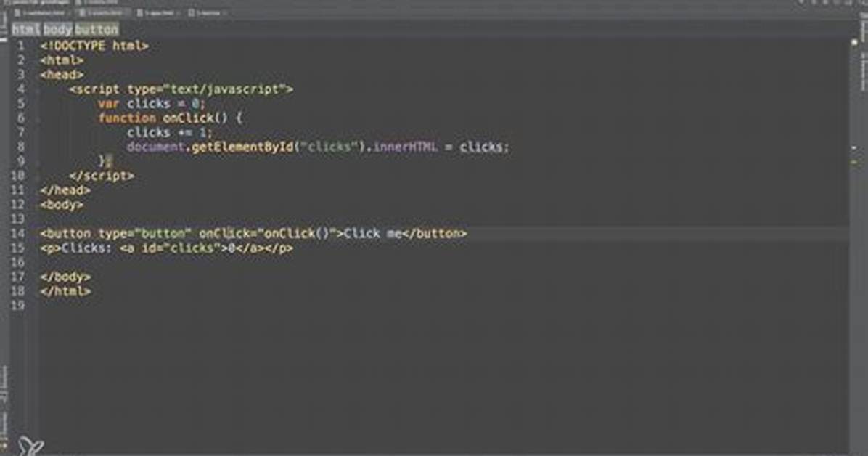Image resolution: width=868 pixels, height=456 pixels.
Task: Click the 'id="clicks"' attribute
Action: pyautogui.click(x=181, y=247)
